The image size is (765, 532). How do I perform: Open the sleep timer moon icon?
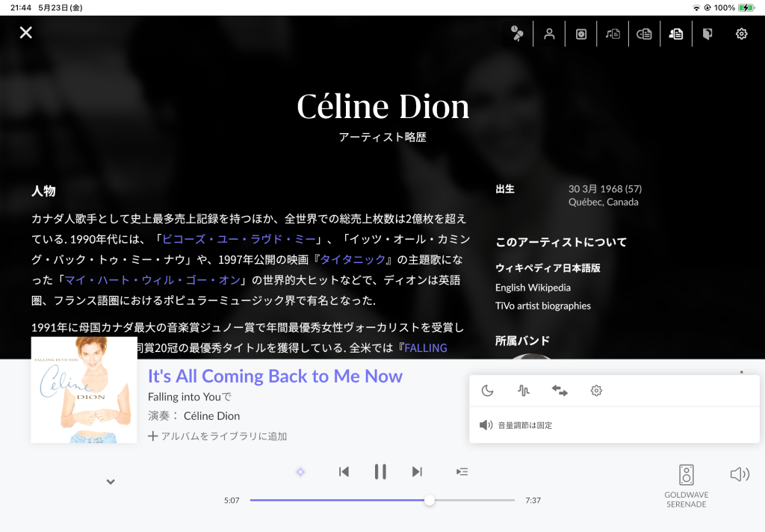(x=487, y=391)
